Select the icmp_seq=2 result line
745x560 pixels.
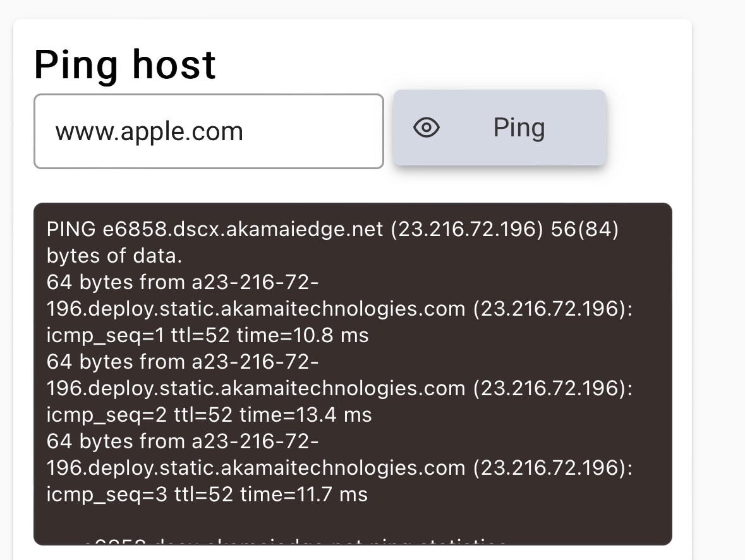click(x=209, y=415)
